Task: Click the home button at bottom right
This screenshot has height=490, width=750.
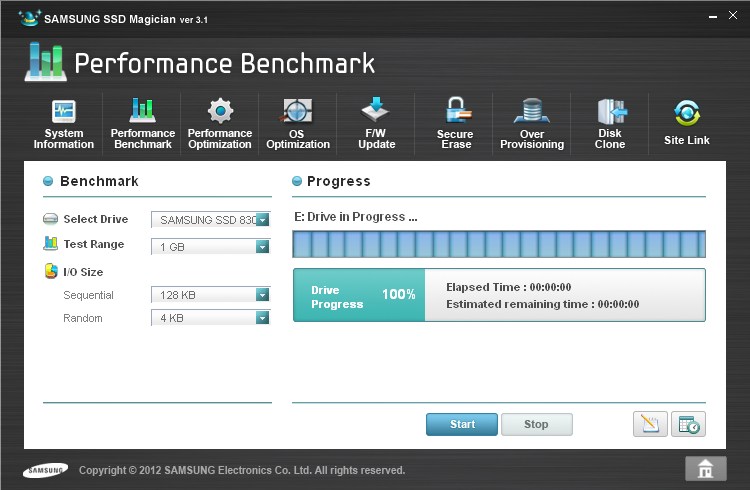Action: click(705, 468)
